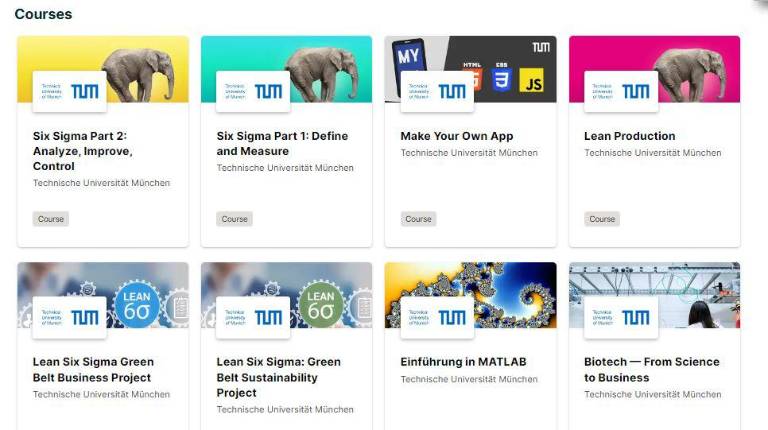Open Six Sigma Part 1: Define and Measure

(x=283, y=143)
